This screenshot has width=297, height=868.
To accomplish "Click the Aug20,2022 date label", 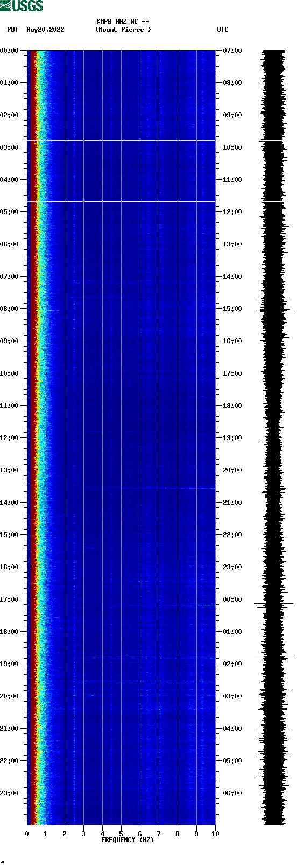I will (45, 30).
